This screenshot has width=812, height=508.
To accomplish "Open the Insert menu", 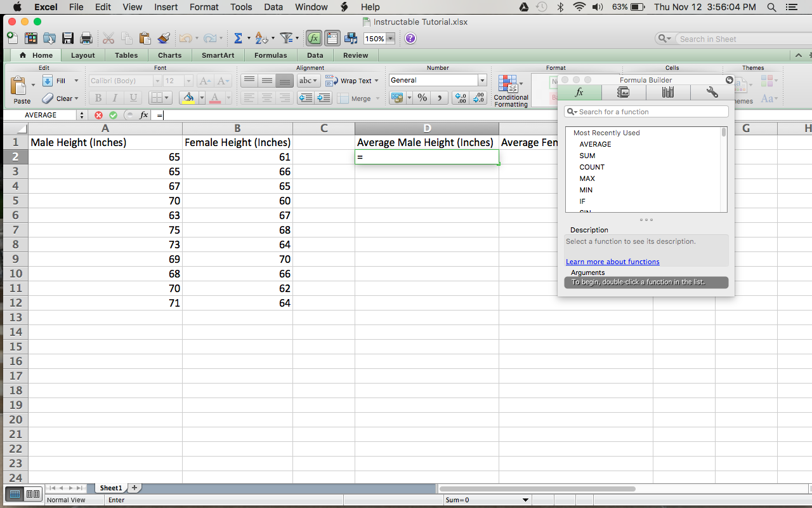I will coord(166,7).
